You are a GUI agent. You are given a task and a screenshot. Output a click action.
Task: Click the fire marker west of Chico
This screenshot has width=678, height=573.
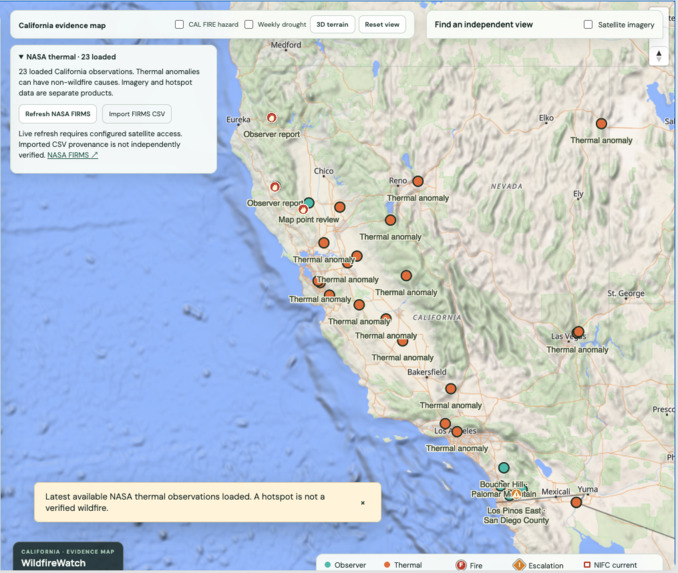click(275, 187)
